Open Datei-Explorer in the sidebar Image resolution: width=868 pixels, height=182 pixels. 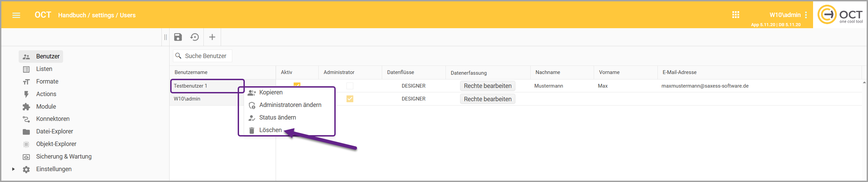[54, 131]
